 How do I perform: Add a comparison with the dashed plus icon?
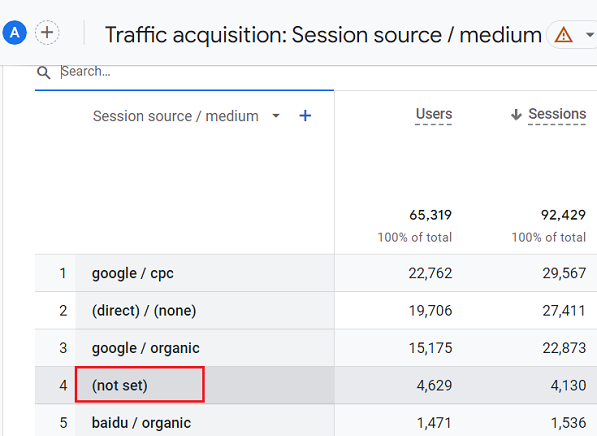47,32
